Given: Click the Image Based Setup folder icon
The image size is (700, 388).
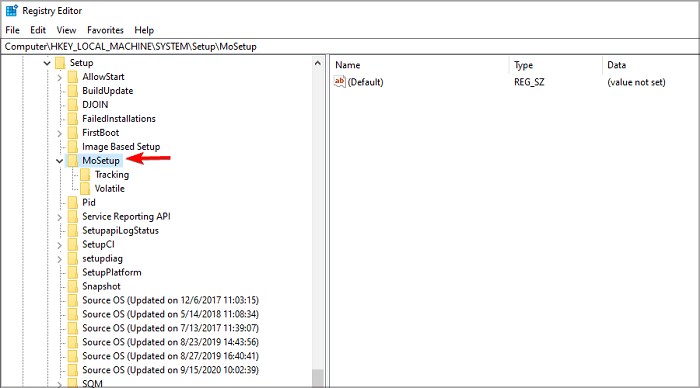Looking at the screenshot, I should pyautogui.click(x=73, y=146).
